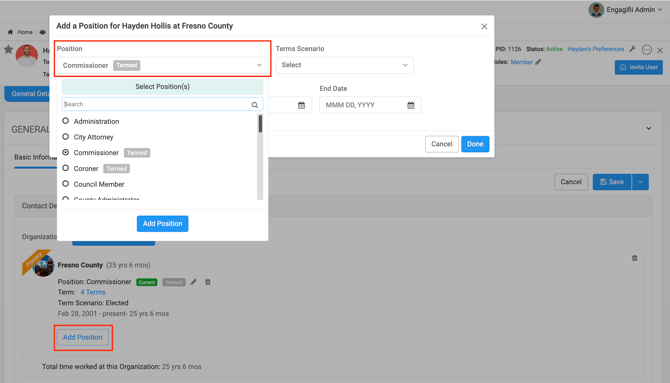
Task: Click the Term Scenario: Elected text
Action: tap(93, 303)
